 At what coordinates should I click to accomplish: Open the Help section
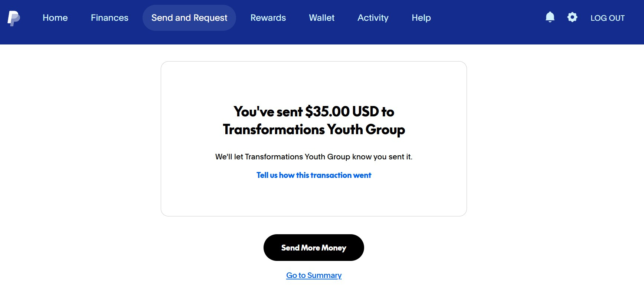421,18
